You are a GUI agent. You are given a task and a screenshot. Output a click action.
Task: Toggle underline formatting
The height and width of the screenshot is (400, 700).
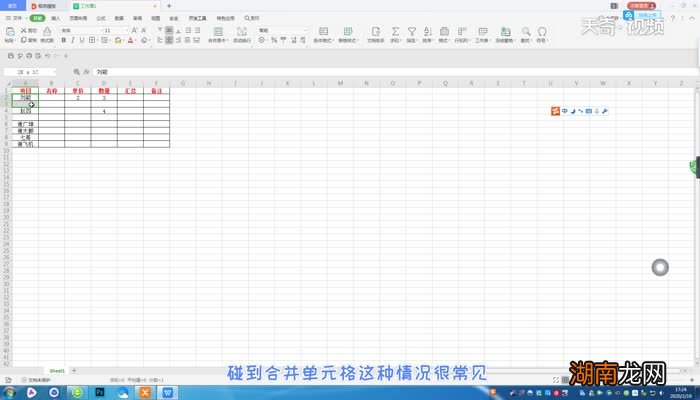[82, 40]
